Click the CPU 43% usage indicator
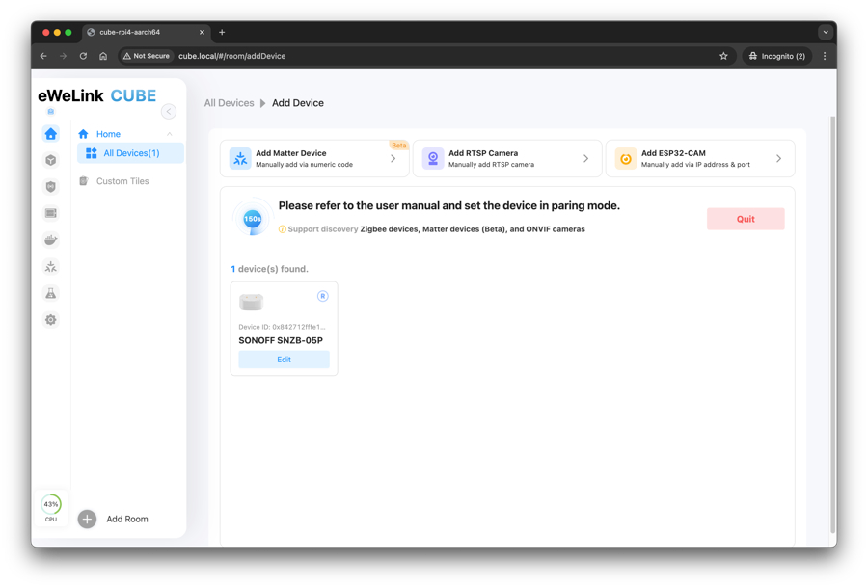The height and width of the screenshot is (588, 868). click(x=51, y=505)
